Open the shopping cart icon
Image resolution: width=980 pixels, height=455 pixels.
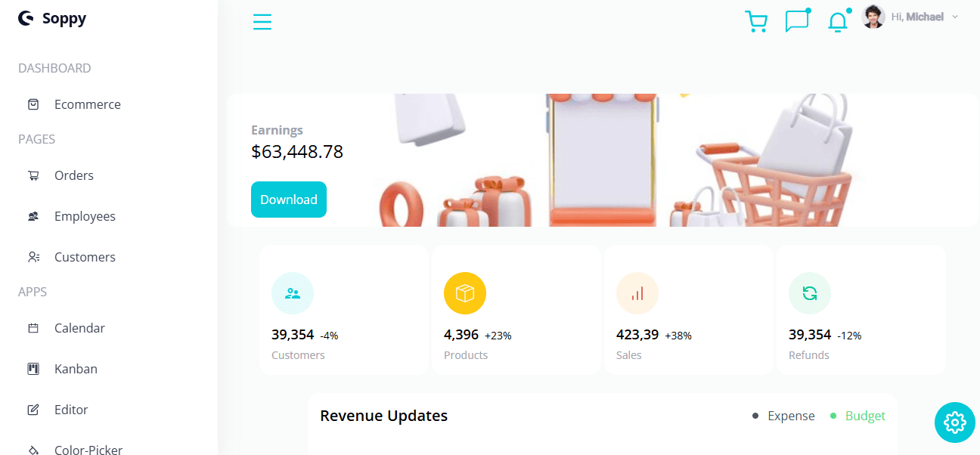coord(755,21)
